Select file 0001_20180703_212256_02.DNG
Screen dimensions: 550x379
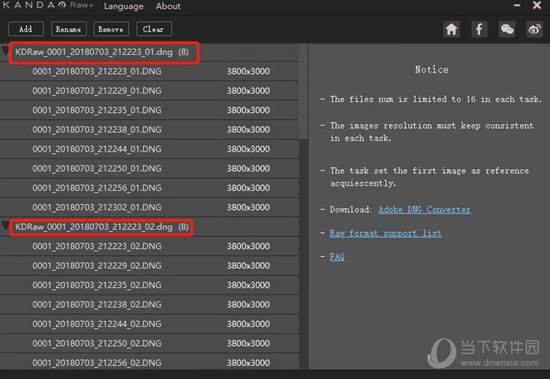click(149, 362)
